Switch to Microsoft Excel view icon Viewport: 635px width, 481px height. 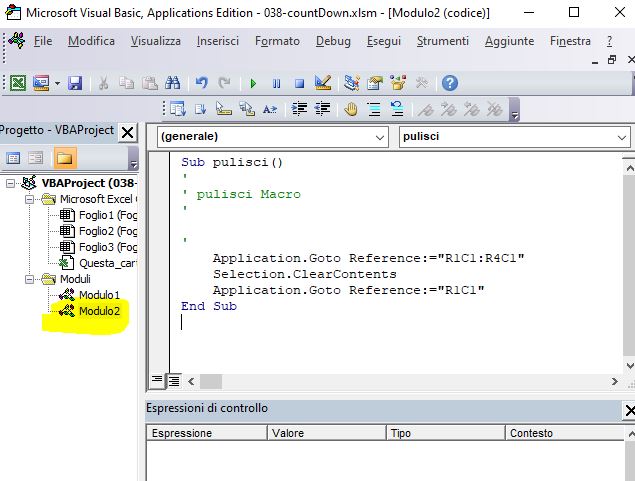(x=18, y=83)
